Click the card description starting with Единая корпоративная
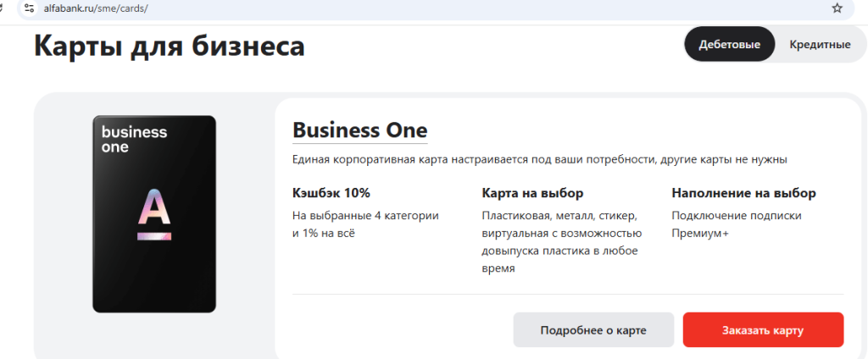Image resolution: width=868 pixels, height=359 pixels. (540, 159)
